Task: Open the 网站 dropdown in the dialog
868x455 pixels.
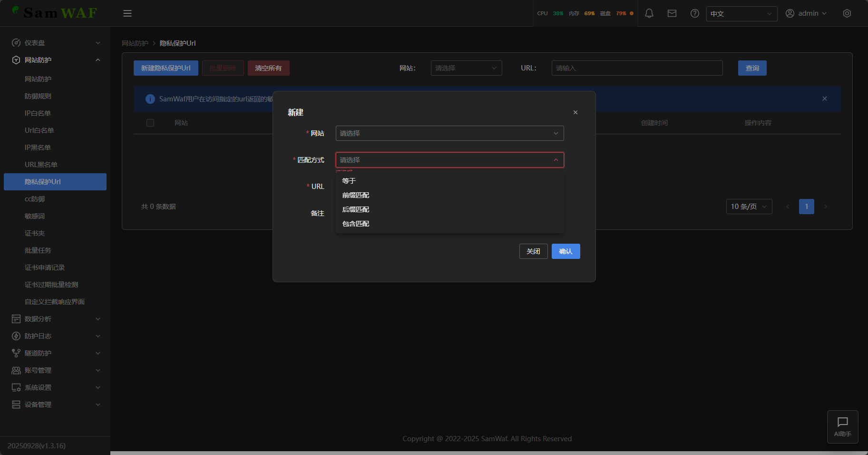Action: 449,133
